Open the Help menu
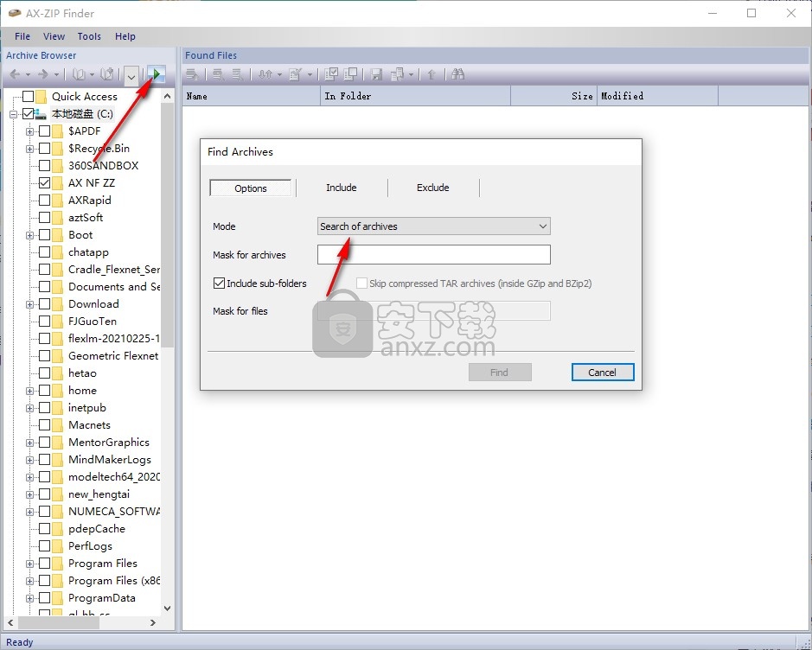812x650 pixels. pyautogui.click(x=125, y=36)
